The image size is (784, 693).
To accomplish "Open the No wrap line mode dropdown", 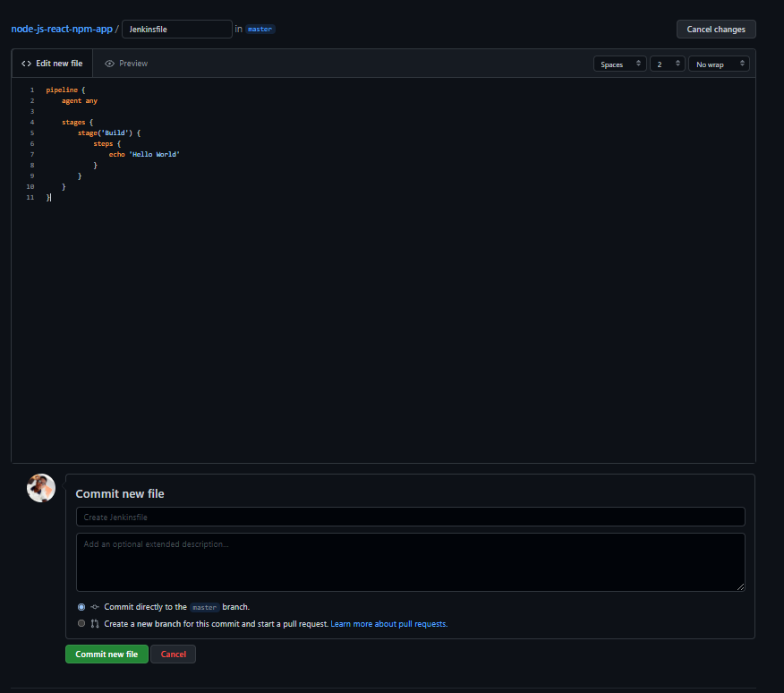I will 719,64.
